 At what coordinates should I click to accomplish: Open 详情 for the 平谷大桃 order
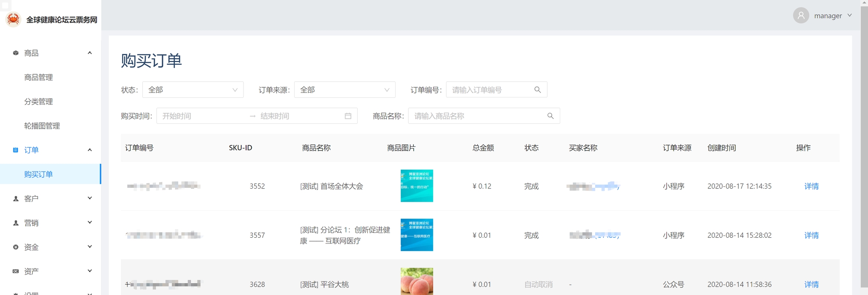pyautogui.click(x=811, y=284)
